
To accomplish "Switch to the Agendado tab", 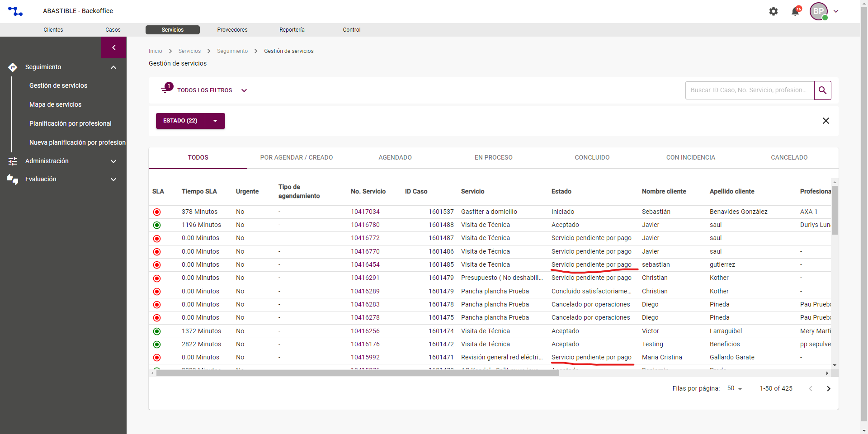I will (395, 158).
